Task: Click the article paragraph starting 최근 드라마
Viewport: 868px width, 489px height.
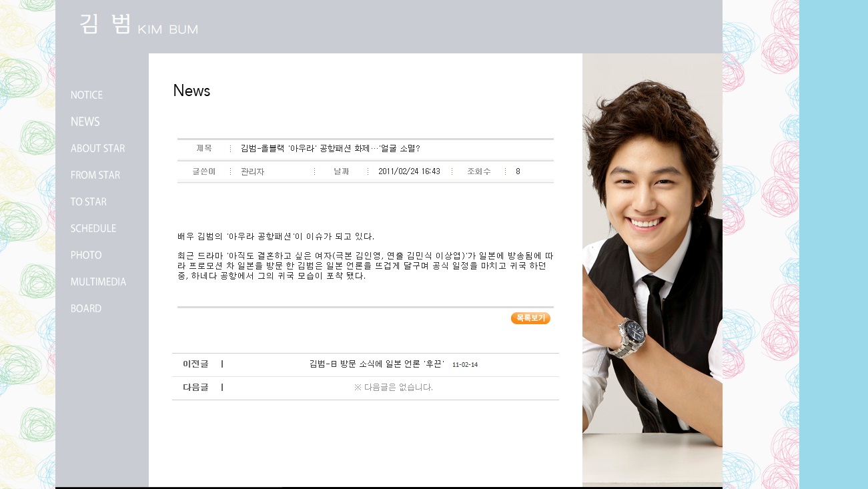Action: point(366,266)
